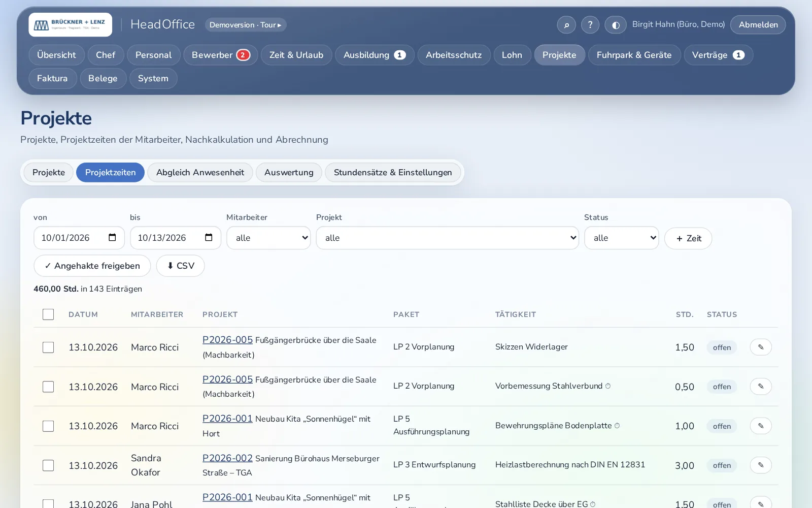Check the Jana Pohl row checkbox
The width and height of the screenshot is (812, 508).
[48, 503]
